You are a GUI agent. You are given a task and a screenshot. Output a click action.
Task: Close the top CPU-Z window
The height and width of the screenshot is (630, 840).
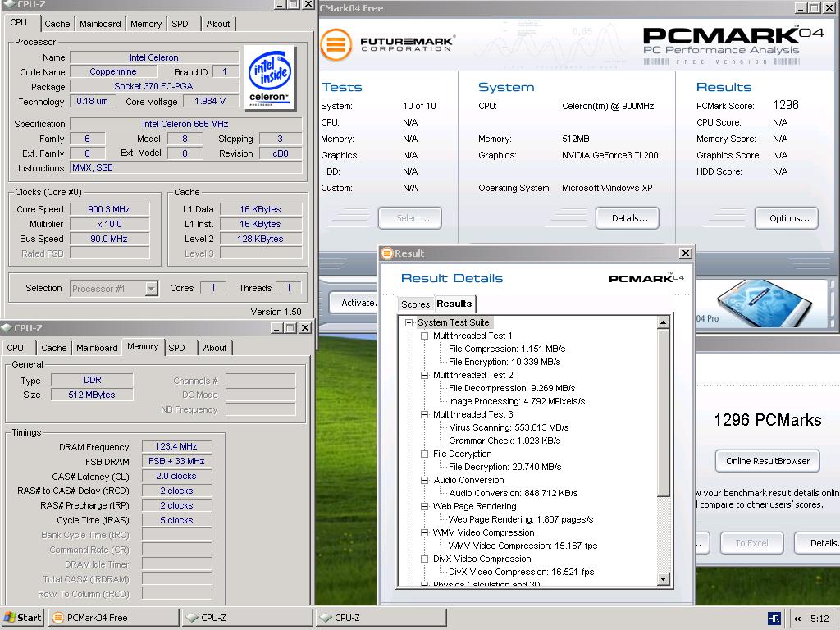pos(308,4)
